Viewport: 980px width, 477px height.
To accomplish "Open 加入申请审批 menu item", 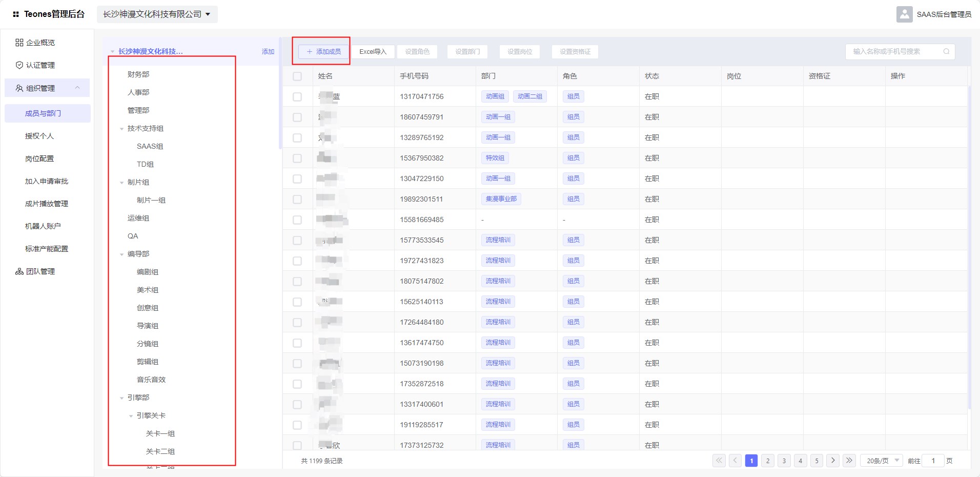I will pyautogui.click(x=47, y=181).
